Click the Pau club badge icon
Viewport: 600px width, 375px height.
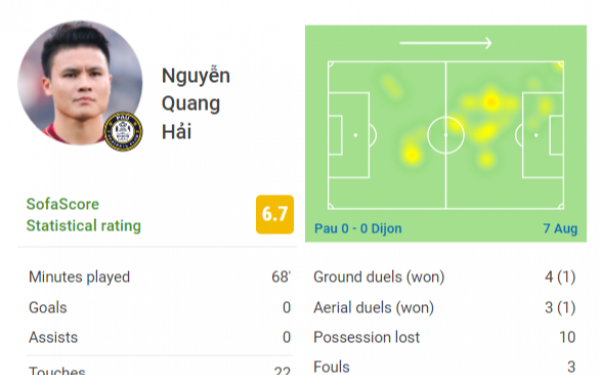123,131
